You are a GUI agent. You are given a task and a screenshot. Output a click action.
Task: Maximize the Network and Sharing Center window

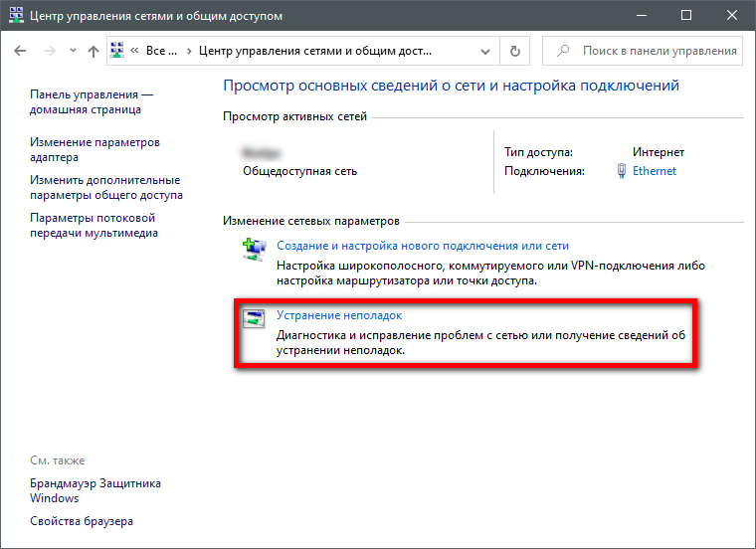point(686,16)
